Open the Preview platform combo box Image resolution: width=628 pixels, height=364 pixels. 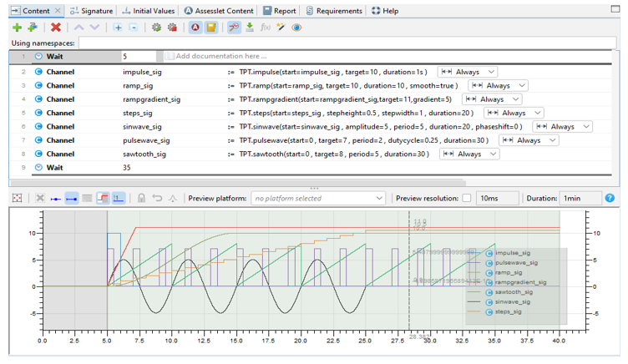point(318,198)
